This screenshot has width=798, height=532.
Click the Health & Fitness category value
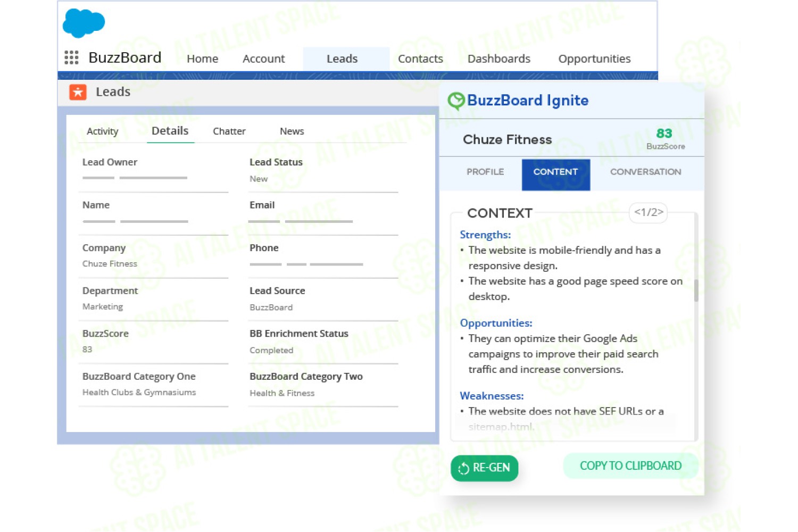(x=282, y=393)
